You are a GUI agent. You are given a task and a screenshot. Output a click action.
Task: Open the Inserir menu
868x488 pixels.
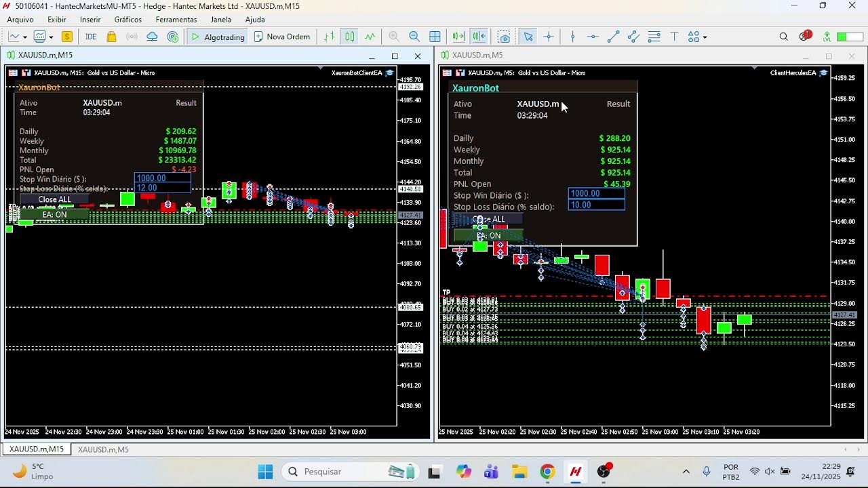90,20
